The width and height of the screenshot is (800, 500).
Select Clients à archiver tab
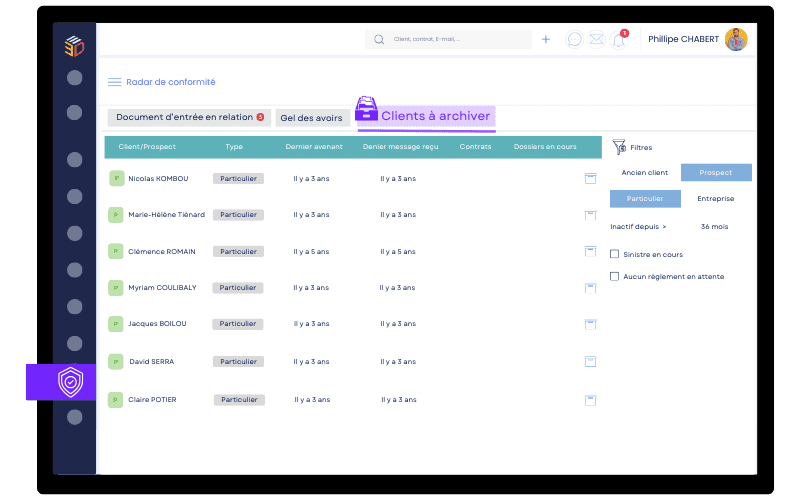[x=427, y=116]
